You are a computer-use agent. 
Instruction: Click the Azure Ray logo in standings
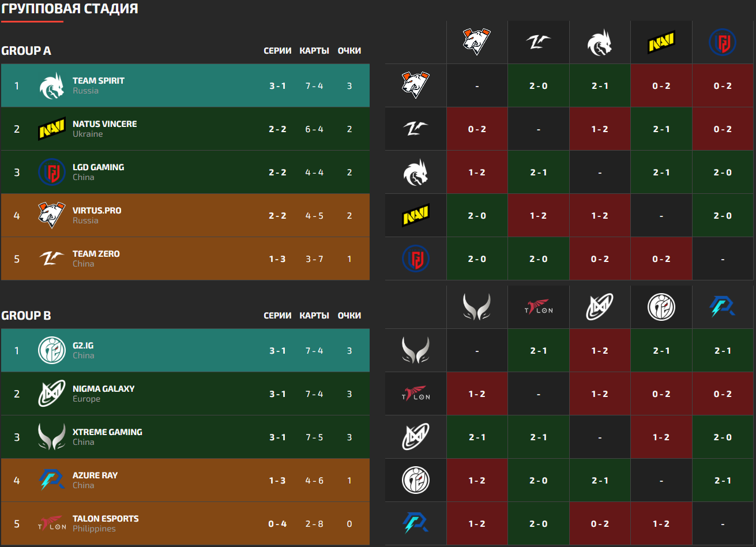52,481
